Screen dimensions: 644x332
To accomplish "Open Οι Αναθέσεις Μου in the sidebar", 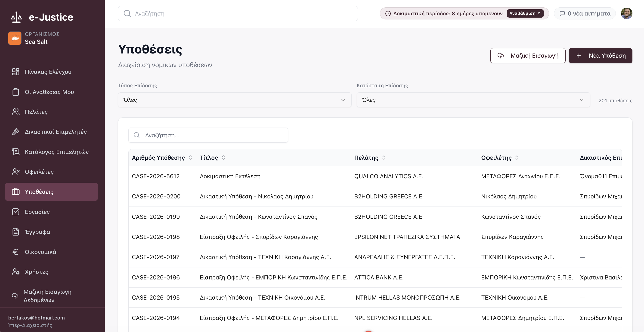I will 52,92.
